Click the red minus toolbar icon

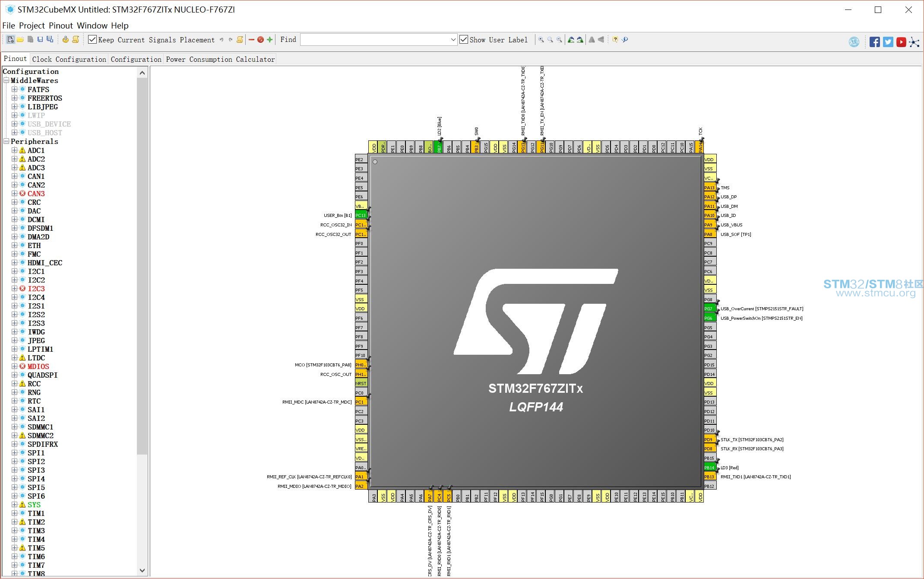click(251, 40)
